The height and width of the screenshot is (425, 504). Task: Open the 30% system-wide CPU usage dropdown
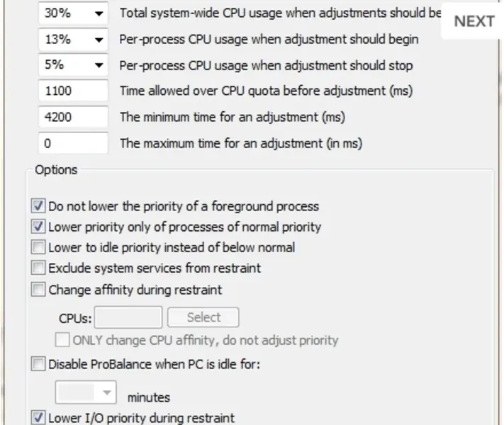[98, 13]
